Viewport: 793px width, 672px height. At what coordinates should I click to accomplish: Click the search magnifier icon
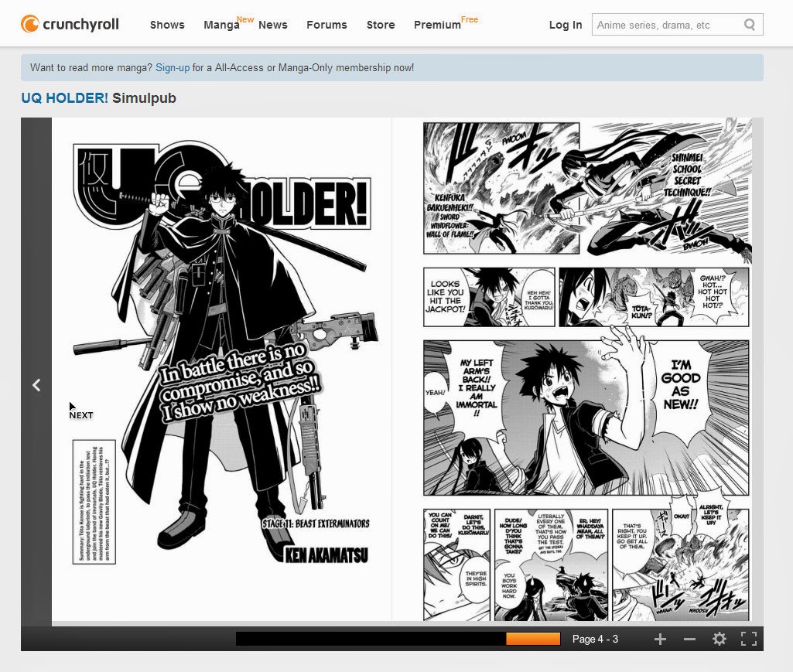[x=750, y=25]
